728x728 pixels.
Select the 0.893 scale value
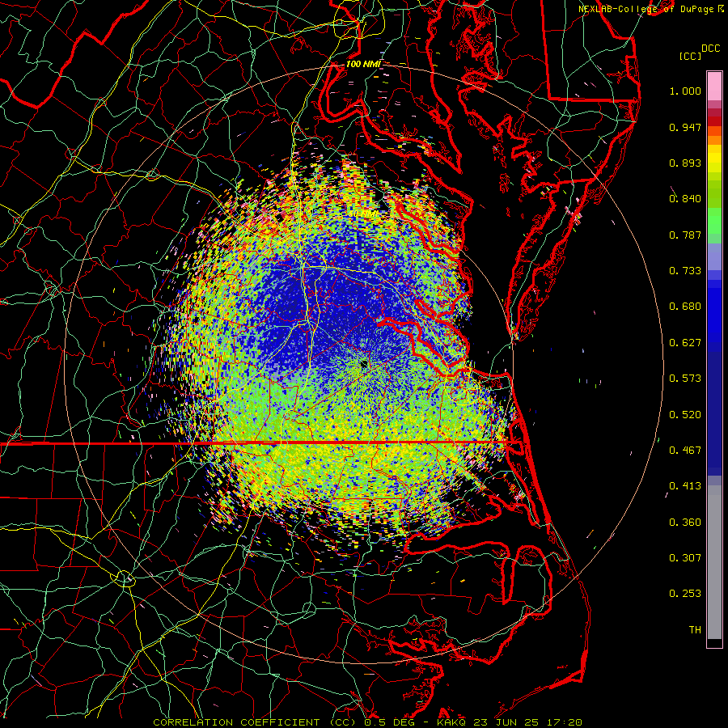[685, 163]
